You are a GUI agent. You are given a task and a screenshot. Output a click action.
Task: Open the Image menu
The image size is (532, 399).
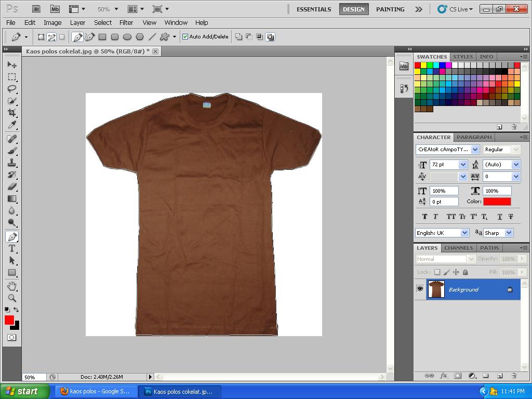coord(52,22)
